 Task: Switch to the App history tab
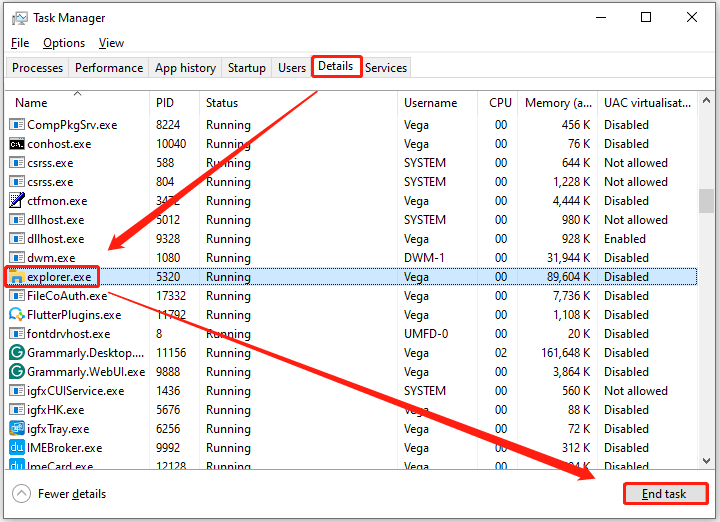(x=185, y=68)
